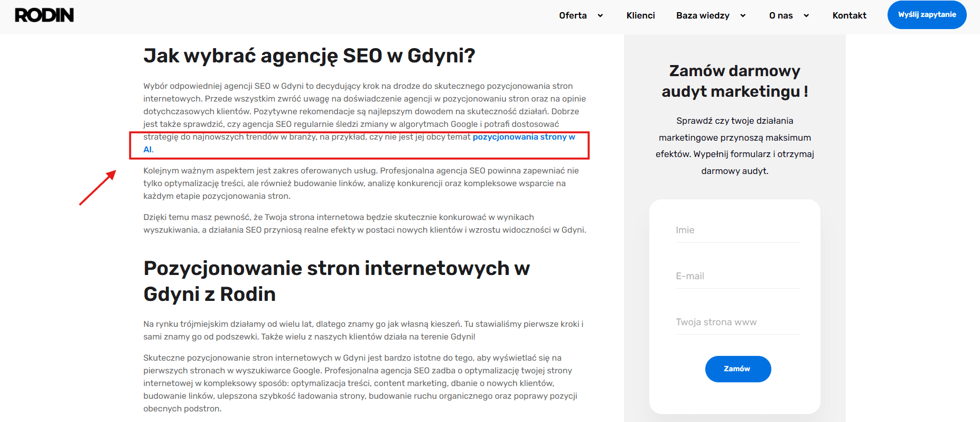Viewport: 980px width, 422px height.
Task: Focus the Imie input field
Action: pyautogui.click(x=738, y=230)
